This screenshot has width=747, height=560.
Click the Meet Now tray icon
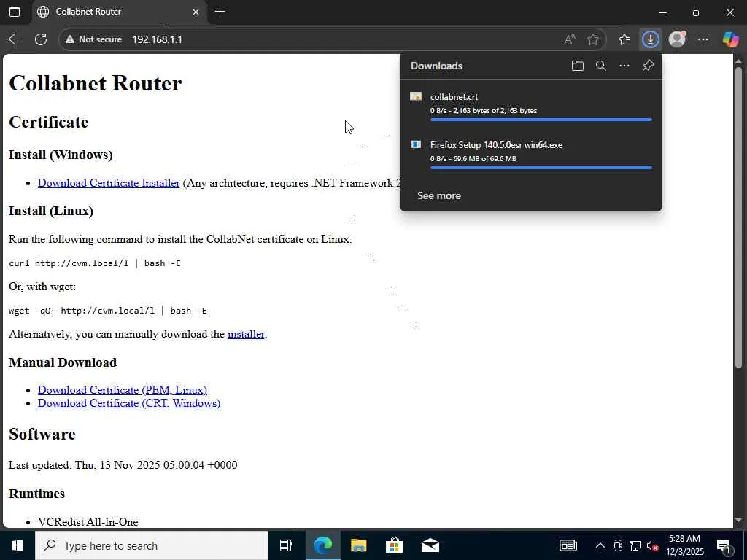click(618, 545)
